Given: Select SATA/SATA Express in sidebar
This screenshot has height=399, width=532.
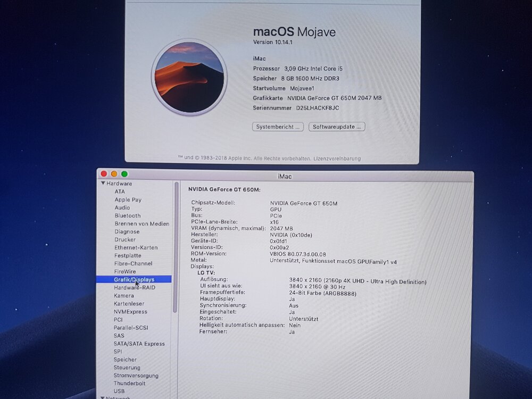Looking at the screenshot, I should pos(139,343).
